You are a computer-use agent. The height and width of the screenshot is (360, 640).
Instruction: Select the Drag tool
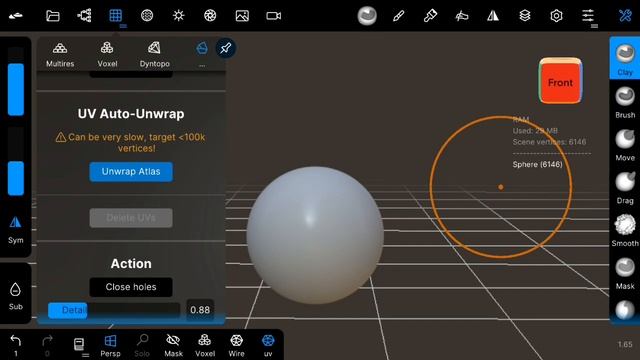625,188
